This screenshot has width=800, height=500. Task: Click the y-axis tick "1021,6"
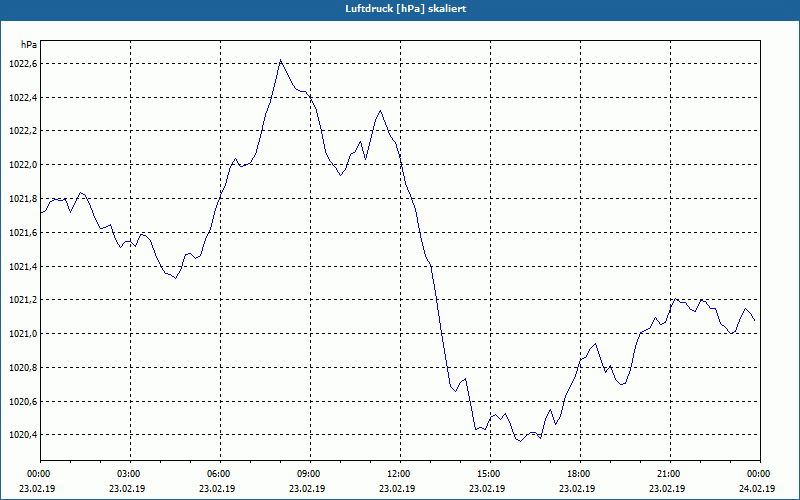pyautogui.click(x=23, y=233)
